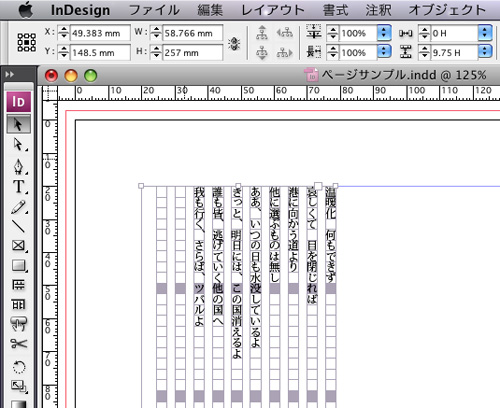Click the frame's top-left selection handle
The image size is (500, 408).
point(141,186)
